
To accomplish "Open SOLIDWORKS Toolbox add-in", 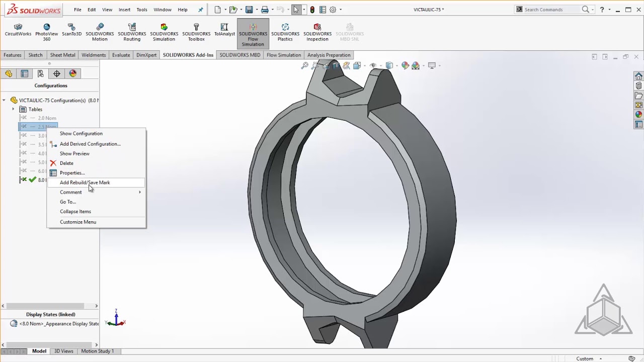I will 196,32.
